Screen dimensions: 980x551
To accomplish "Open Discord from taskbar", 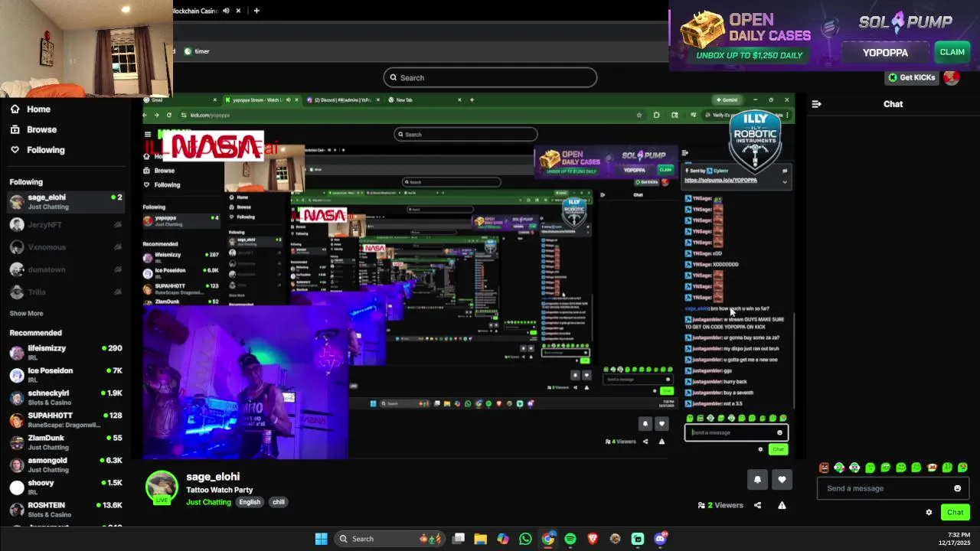I will click(661, 539).
